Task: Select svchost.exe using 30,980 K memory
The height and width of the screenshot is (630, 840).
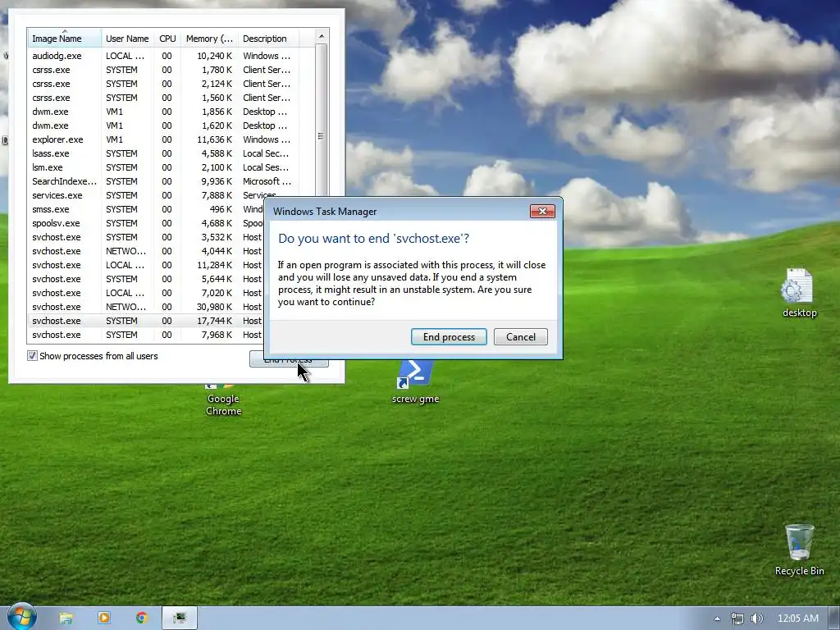Action: pos(146,307)
